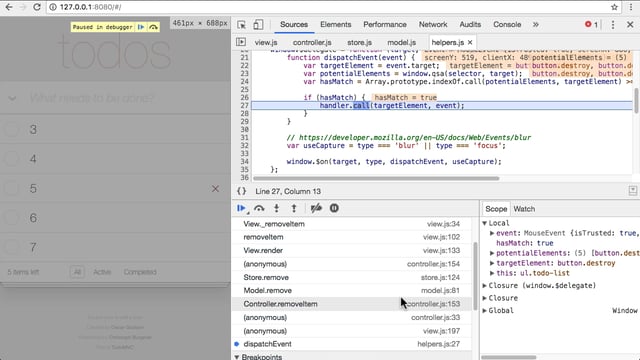Select the Active filter link

click(x=102, y=272)
